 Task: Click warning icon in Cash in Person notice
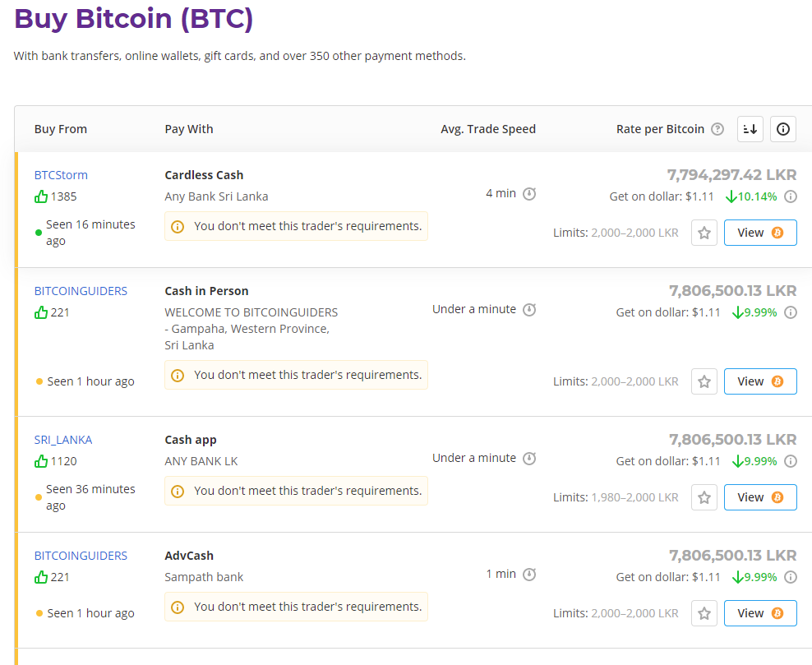(178, 375)
